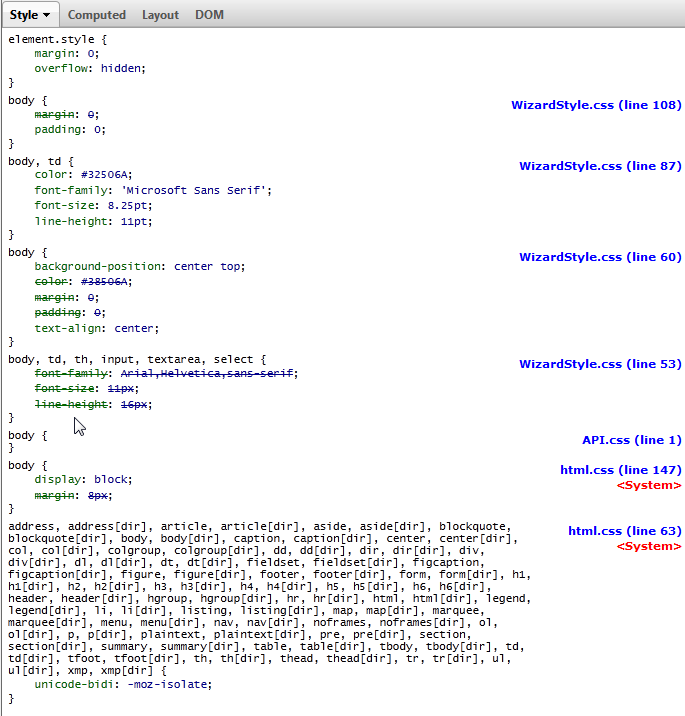The image size is (685, 716).
Task: Open WizardStyle.css (line 108) source link
Action: (x=596, y=105)
